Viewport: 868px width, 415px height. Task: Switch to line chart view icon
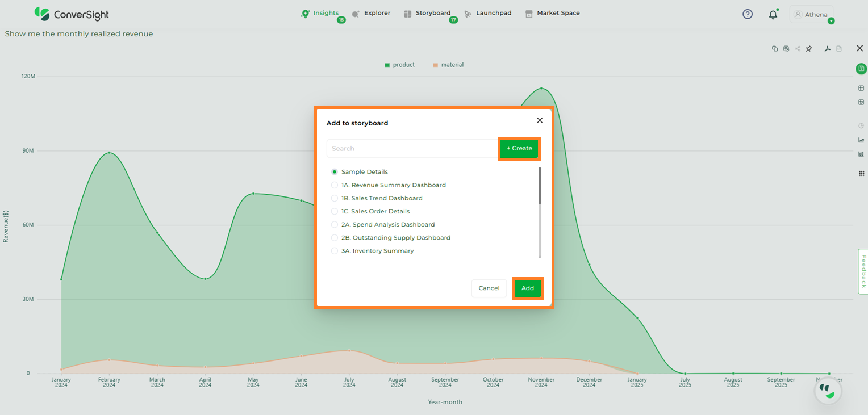click(x=861, y=140)
